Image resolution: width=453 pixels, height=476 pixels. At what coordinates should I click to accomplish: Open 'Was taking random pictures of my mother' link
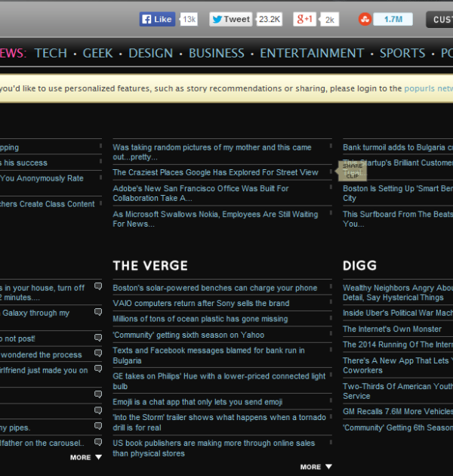212,152
